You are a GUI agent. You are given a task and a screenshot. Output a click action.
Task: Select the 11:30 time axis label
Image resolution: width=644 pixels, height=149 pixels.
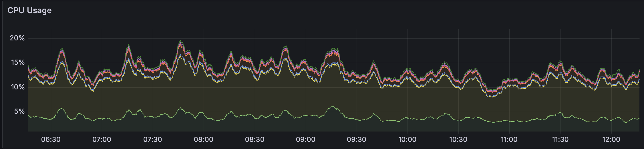pos(560,140)
